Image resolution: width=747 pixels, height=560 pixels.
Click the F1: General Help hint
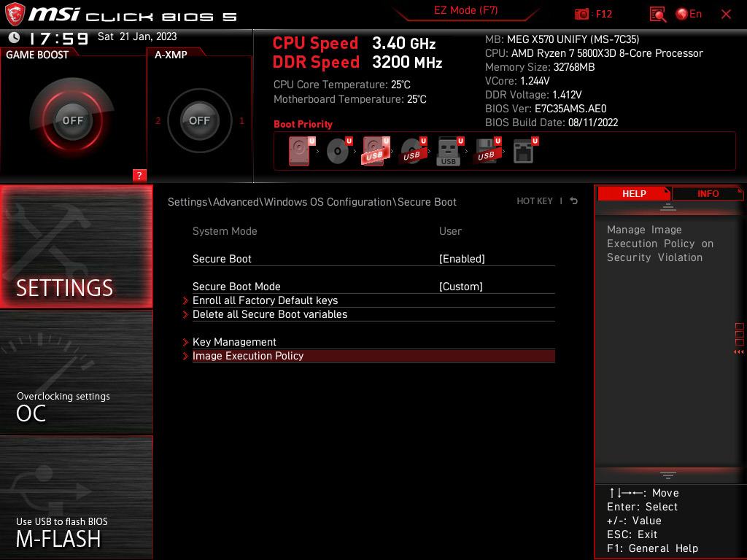tap(652, 548)
